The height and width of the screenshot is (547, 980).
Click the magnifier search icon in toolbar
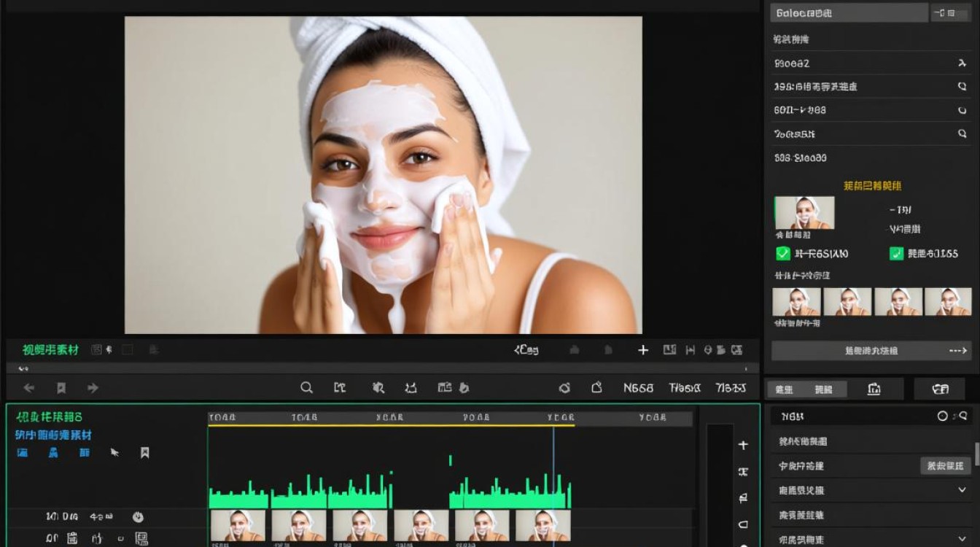(x=306, y=388)
